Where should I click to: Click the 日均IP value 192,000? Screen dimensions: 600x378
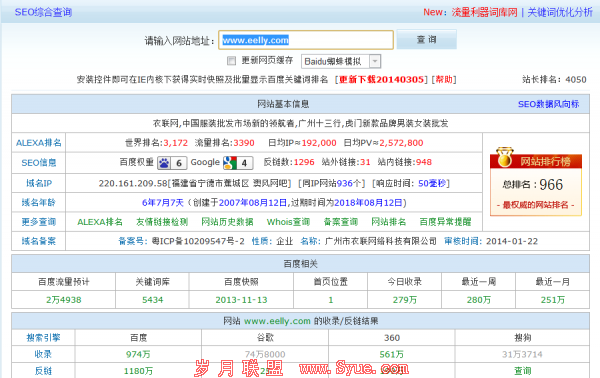(x=319, y=143)
